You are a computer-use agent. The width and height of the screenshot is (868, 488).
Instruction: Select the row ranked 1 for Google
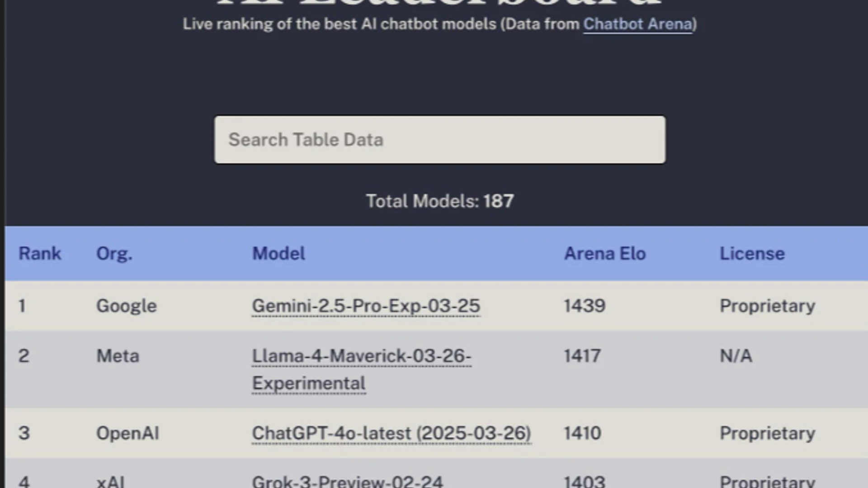(x=126, y=306)
